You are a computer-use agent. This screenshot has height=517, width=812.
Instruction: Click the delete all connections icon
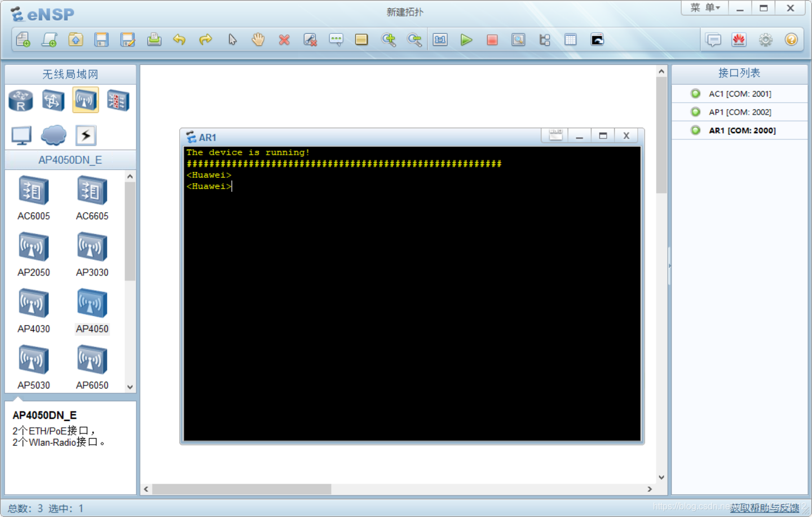pyautogui.click(x=310, y=40)
